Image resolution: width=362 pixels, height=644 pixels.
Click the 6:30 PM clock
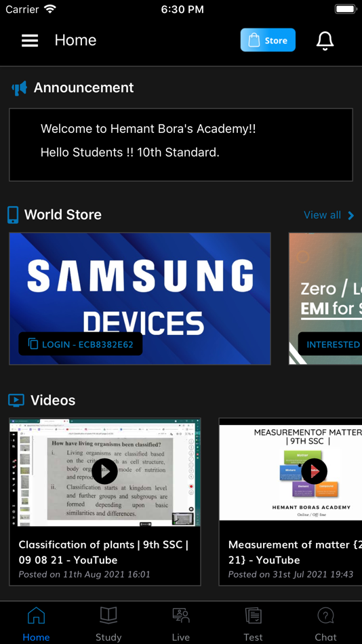[x=182, y=9]
